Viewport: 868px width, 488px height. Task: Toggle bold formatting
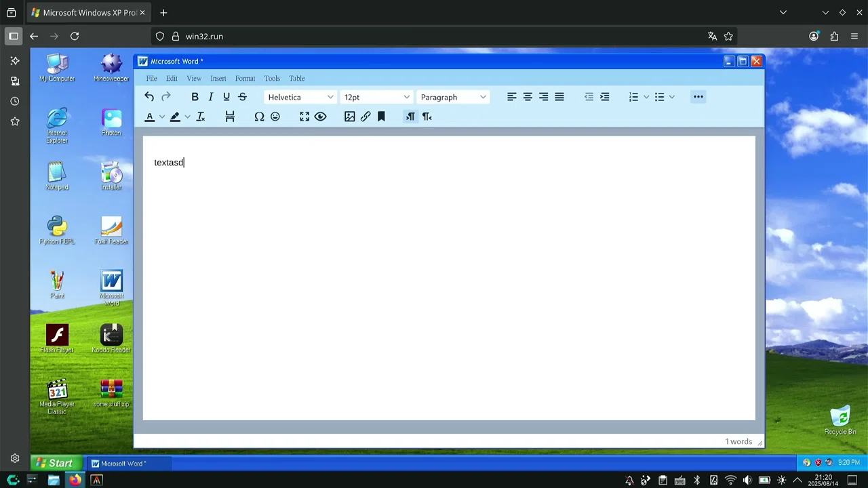[x=195, y=97]
